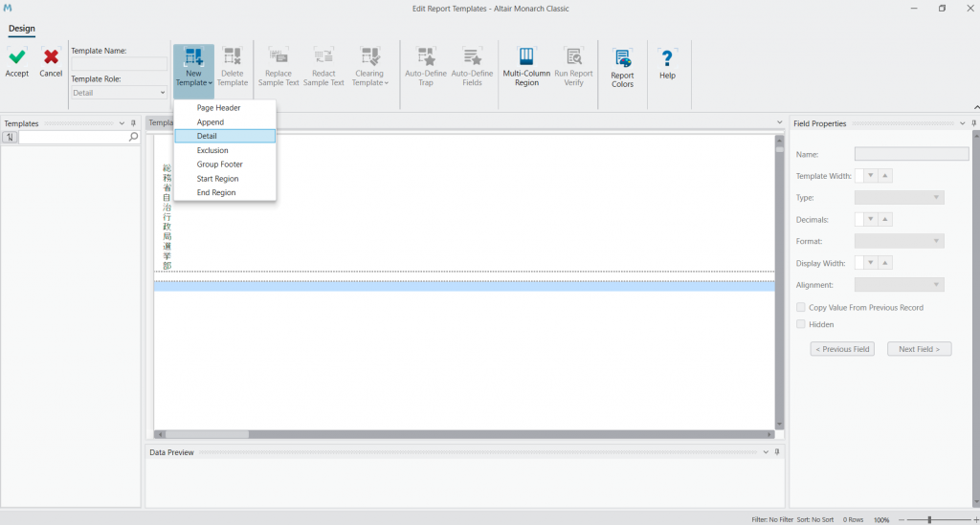Select the highlighted blue sample line
Image resolution: width=980 pixels, height=525 pixels.
pos(464,286)
